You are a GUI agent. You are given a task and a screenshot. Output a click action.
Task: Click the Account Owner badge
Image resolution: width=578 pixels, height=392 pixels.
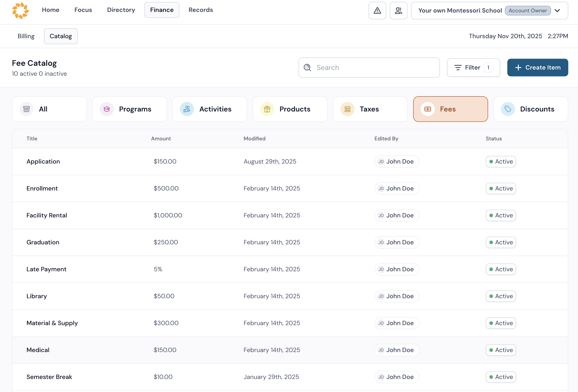coord(527,10)
